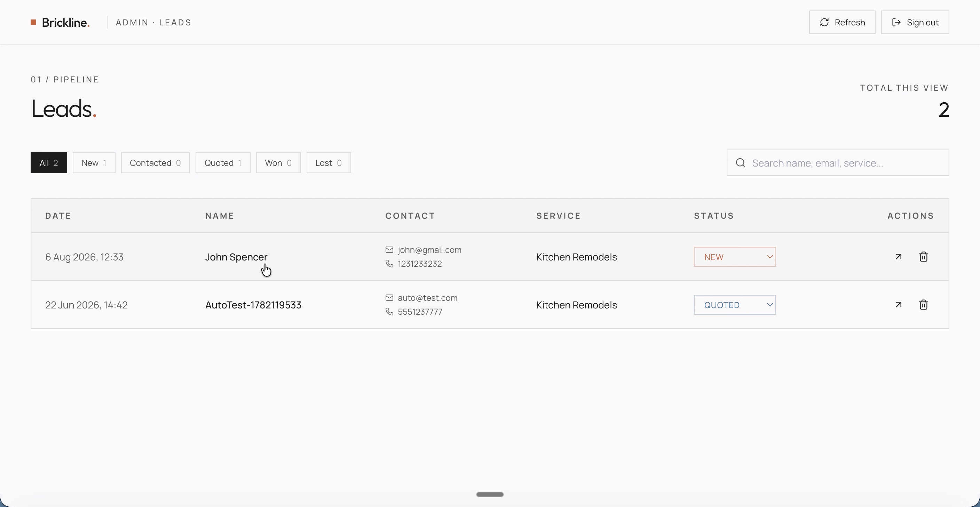Click the Brickline logo

[60, 22]
